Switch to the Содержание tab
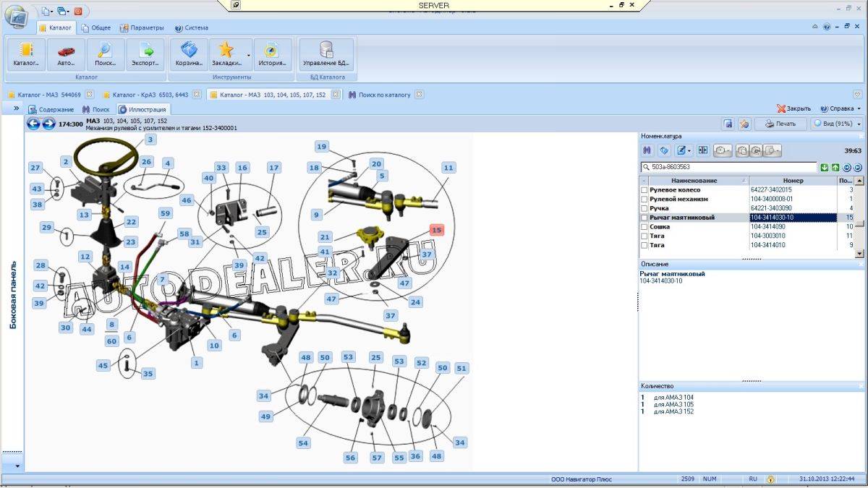This screenshot has width=868, height=488. pyautogui.click(x=51, y=110)
